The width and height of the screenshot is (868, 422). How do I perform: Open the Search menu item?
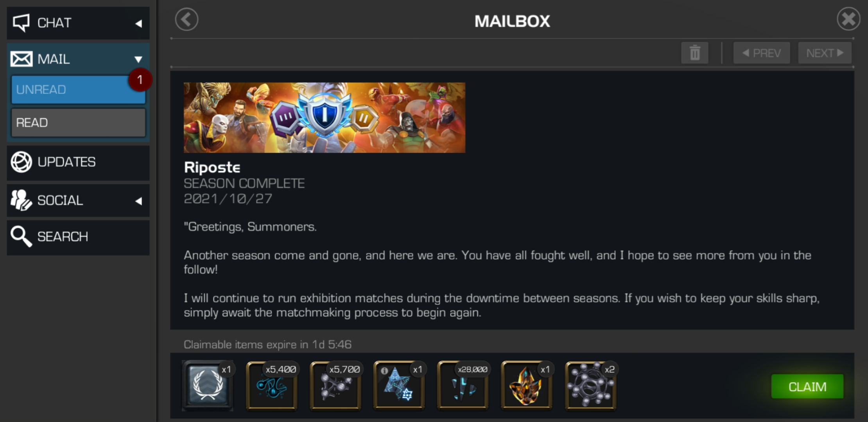click(x=78, y=237)
